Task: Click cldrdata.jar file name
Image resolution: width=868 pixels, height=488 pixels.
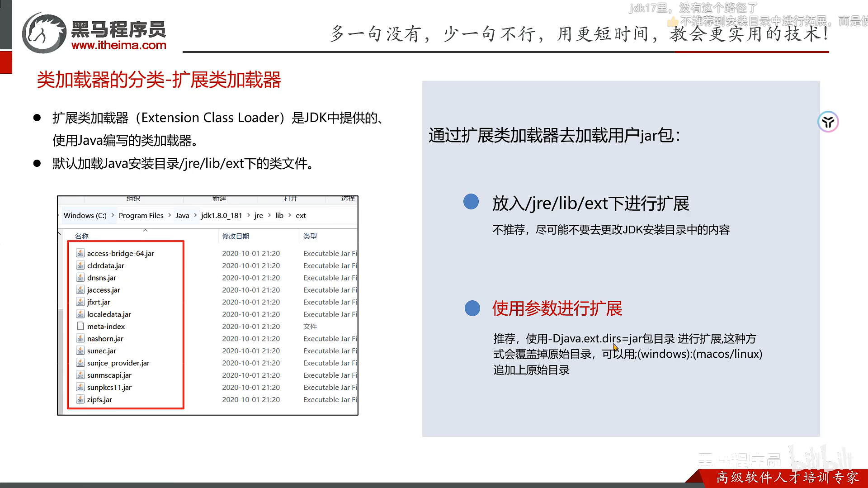Action: [x=105, y=265]
